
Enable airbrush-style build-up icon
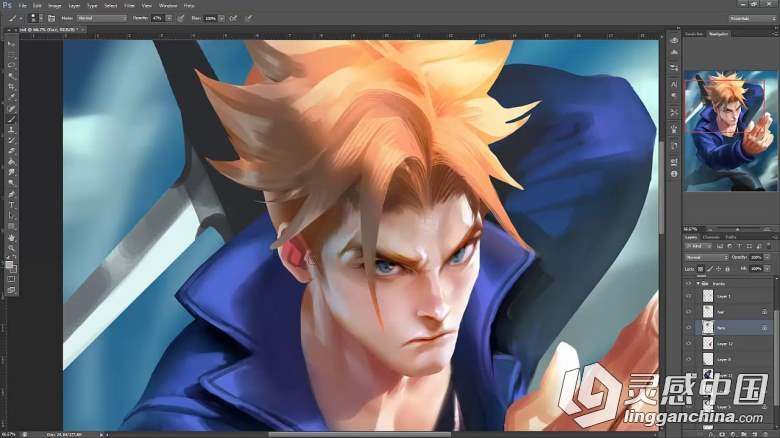point(233,18)
